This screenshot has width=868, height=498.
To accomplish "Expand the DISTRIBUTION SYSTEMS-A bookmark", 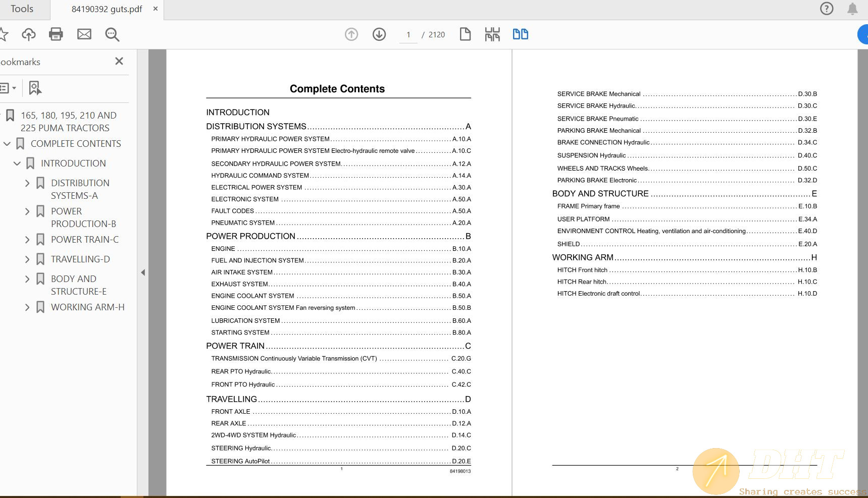I will point(27,183).
